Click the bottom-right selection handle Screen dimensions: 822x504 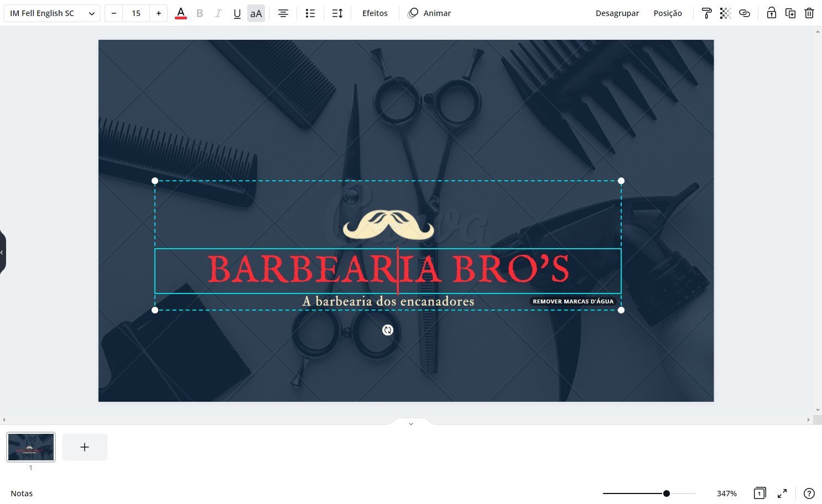point(621,310)
